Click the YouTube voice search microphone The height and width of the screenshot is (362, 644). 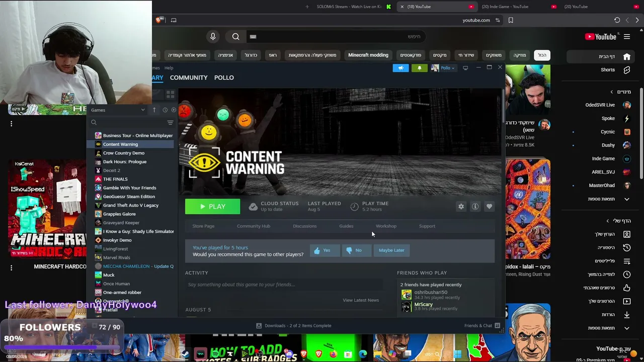[x=213, y=36]
